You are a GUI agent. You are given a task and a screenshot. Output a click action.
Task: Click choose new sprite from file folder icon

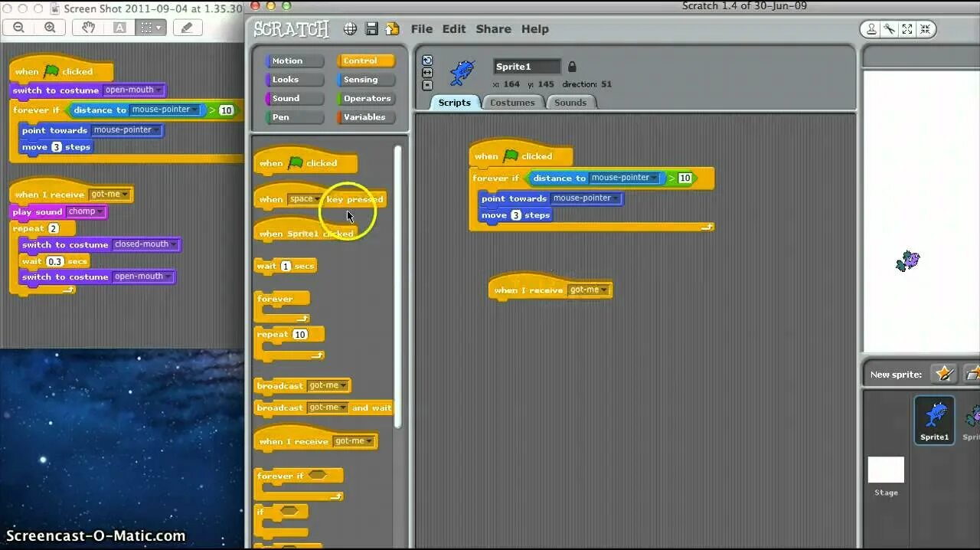pyautogui.click(x=972, y=374)
